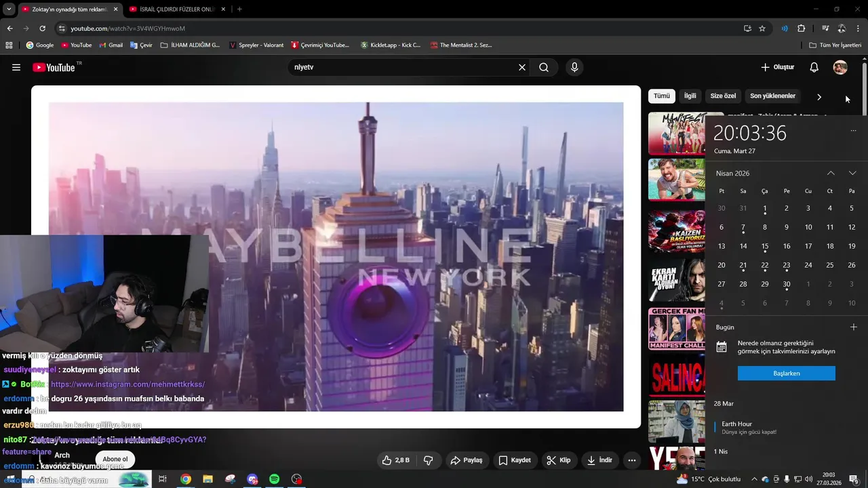
Task: Open the YouTube account avatar menu
Action: coord(840,67)
